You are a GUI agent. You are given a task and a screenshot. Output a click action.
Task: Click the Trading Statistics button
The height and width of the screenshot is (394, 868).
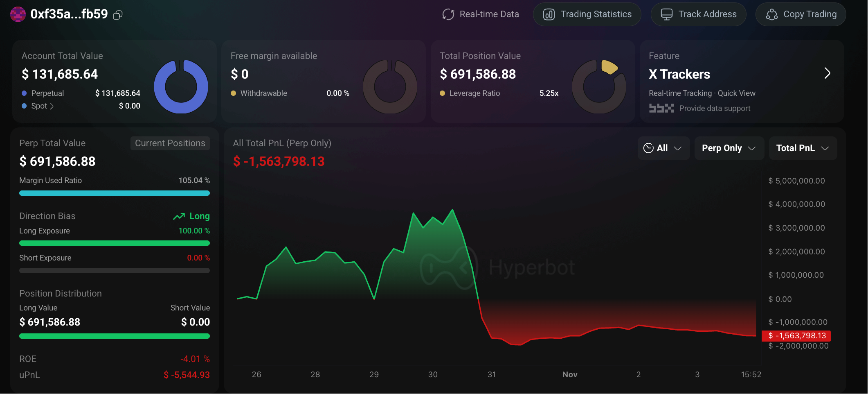click(587, 14)
